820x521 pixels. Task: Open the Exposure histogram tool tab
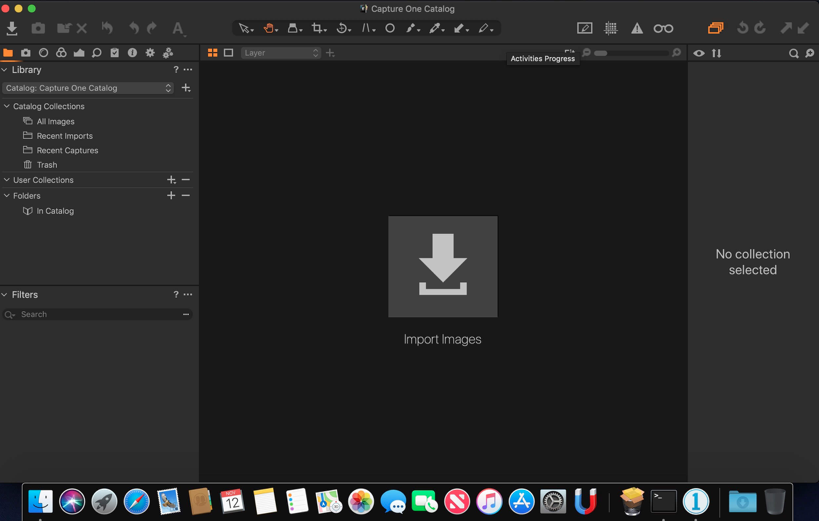pos(79,53)
